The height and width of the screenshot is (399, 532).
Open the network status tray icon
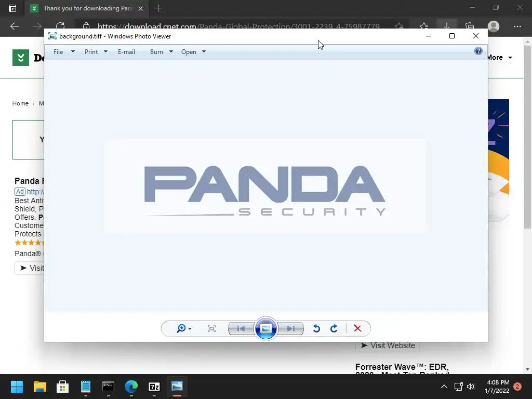click(458, 387)
